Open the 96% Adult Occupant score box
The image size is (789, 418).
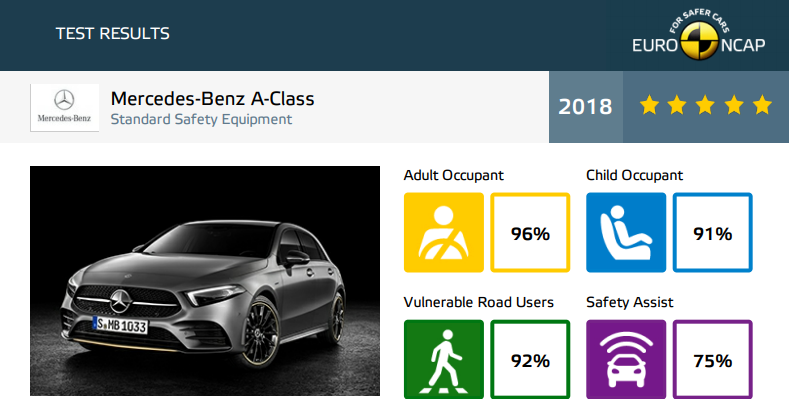[530, 232]
